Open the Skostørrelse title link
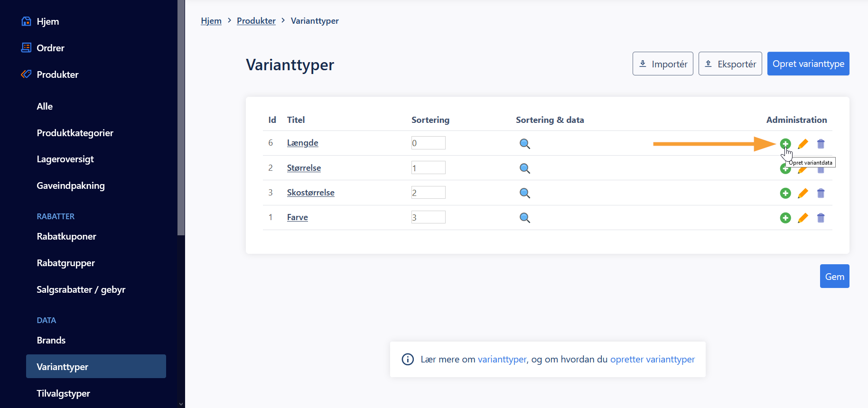The image size is (868, 408). click(x=311, y=193)
